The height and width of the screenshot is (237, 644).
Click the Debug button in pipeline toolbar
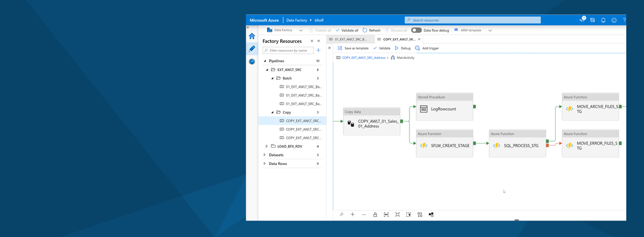tap(402, 48)
